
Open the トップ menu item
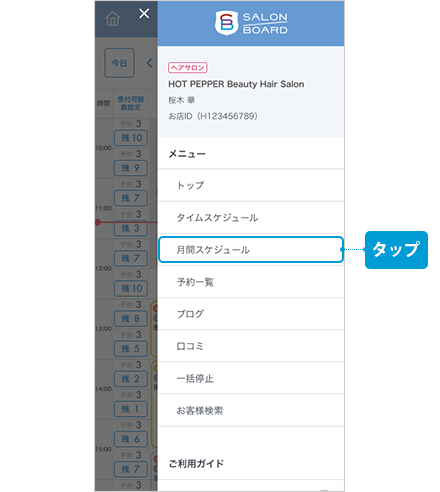pos(251,185)
